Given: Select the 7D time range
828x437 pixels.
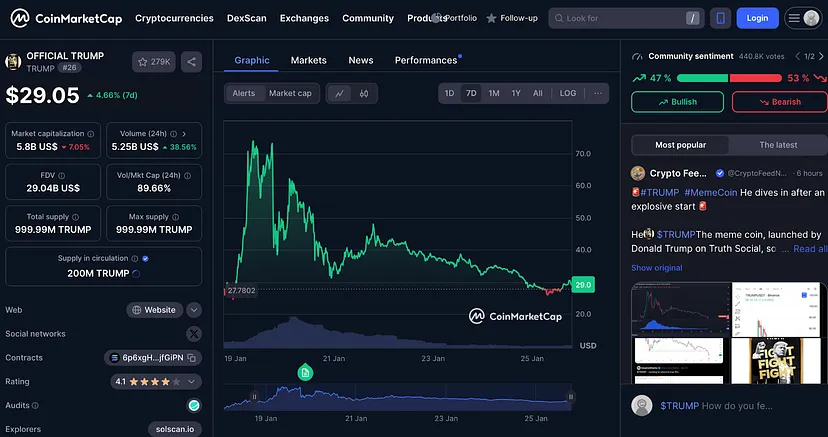Looking at the screenshot, I should pyautogui.click(x=471, y=93).
